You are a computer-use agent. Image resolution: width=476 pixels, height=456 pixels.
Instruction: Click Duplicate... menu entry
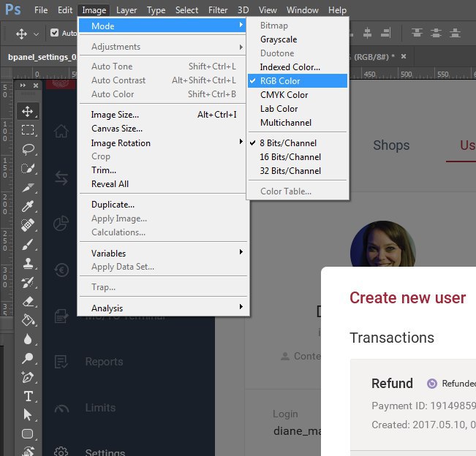click(162, 205)
